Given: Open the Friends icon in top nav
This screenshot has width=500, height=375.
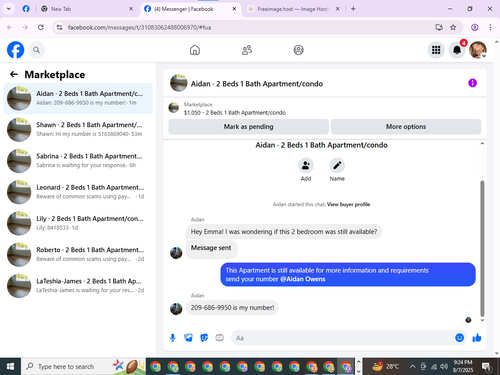Looking at the screenshot, I should (x=247, y=50).
